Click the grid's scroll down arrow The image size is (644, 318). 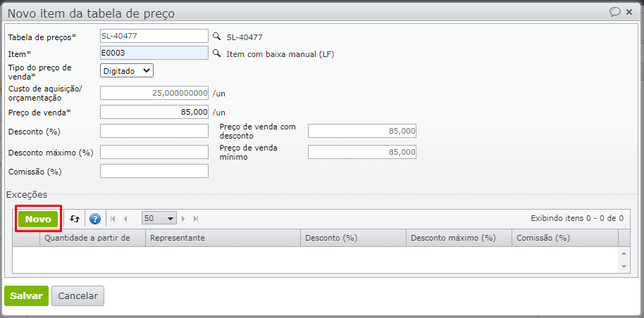(x=624, y=267)
